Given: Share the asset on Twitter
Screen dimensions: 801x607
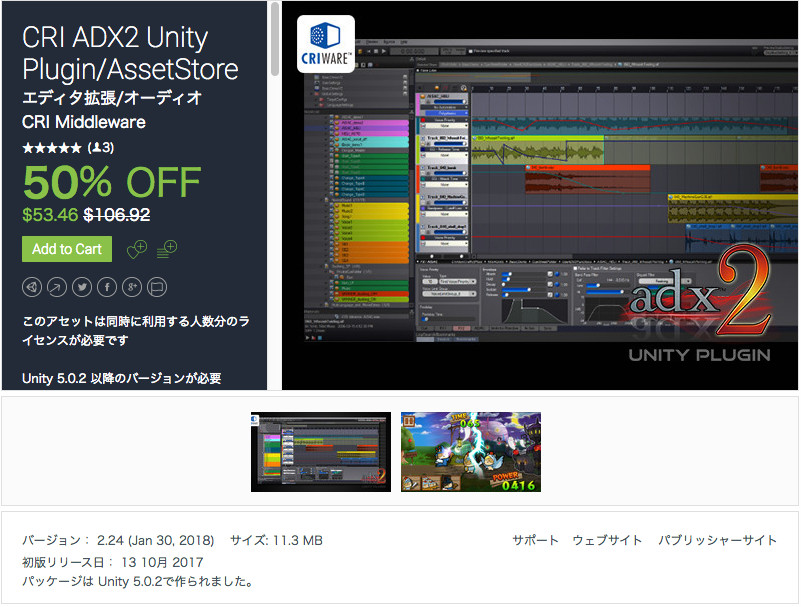Looking at the screenshot, I should (x=82, y=287).
